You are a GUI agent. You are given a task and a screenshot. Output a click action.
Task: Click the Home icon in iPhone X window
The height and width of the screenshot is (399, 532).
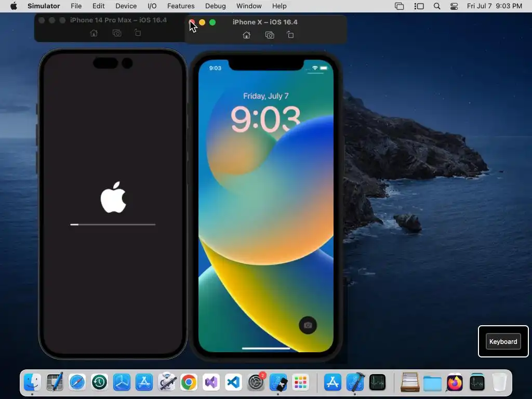[x=247, y=35]
